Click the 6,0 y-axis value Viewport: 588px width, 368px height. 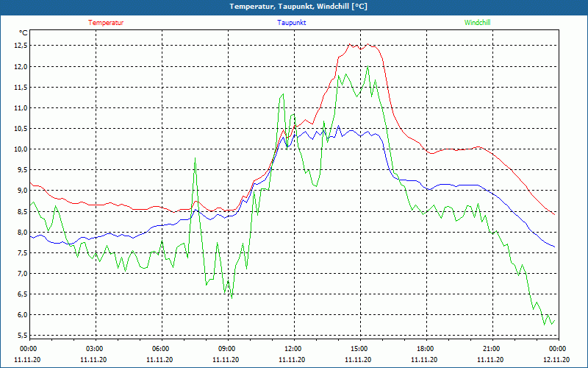point(23,315)
